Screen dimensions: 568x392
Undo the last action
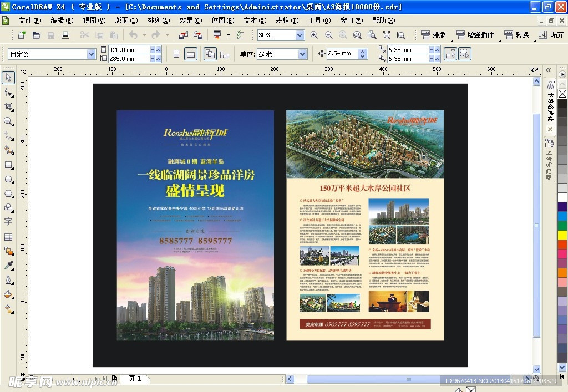coord(133,35)
